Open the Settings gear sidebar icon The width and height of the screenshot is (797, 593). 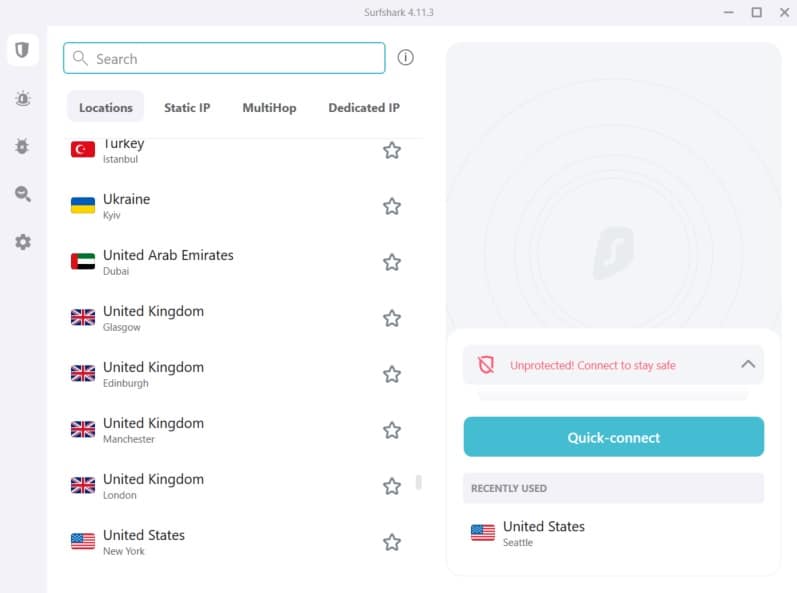[x=23, y=242]
